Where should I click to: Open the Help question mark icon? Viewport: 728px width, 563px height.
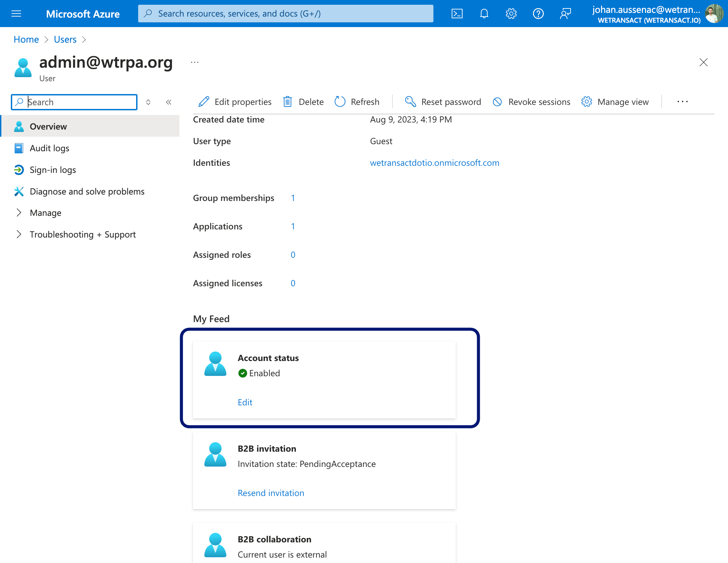pyautogui.click(x=538, y=14)
